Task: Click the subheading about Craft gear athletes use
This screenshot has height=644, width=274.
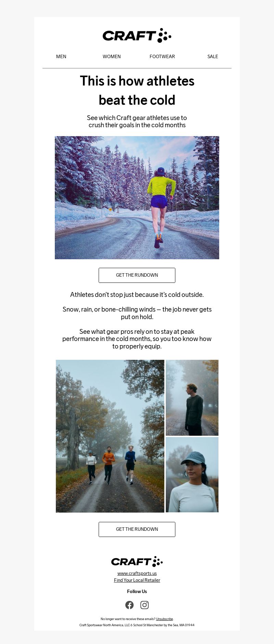Action: 137,121
